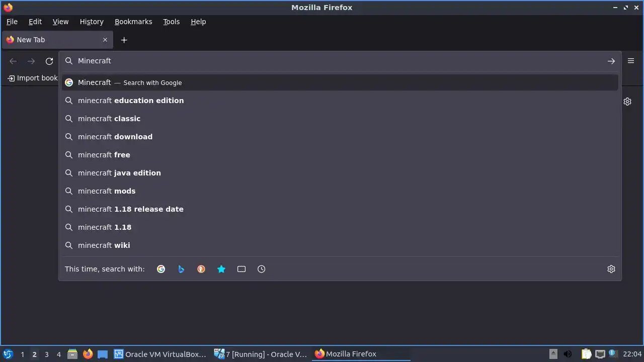Search this time with DuckDuckGo icon
Viewport: 644px width, 362px height.
coord(201,269)
